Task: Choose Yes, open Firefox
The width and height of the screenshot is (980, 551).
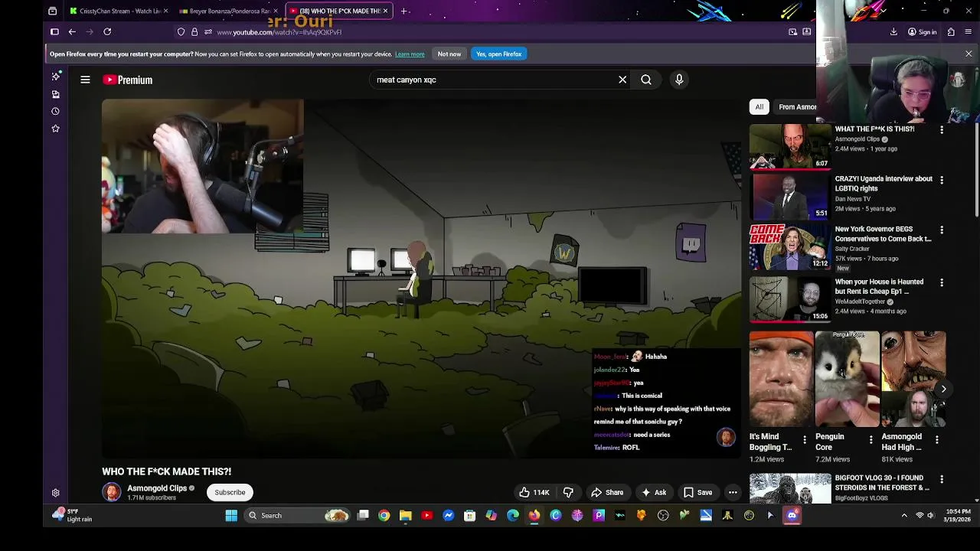Action: (498, 54)
